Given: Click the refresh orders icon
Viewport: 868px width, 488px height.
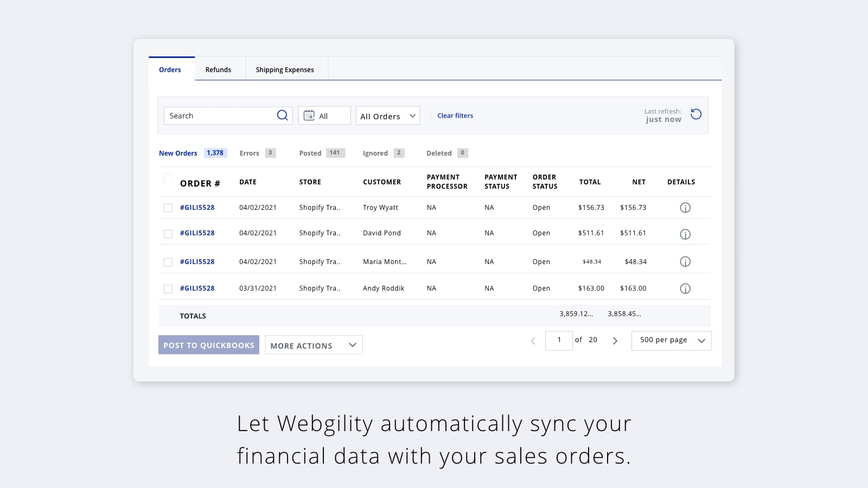Looking at the screenshot, I should (x=696, y=114).
